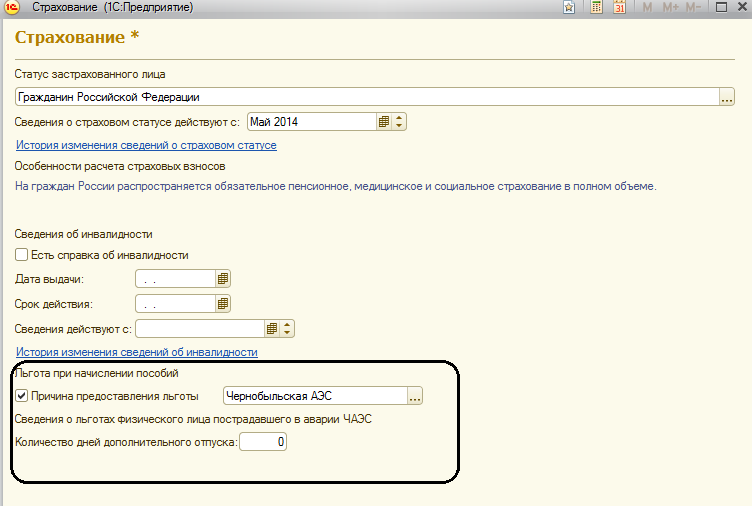Click Количество дней дополнительного отпуска number field
Viewport: 752px width, 506px height.
[x=263, y=442]
